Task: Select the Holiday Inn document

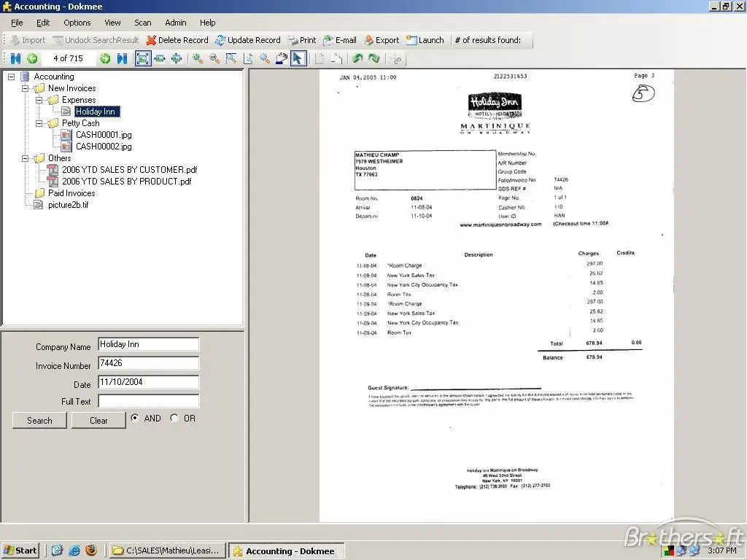Action: pyautogui.click(x=96, y=112)
